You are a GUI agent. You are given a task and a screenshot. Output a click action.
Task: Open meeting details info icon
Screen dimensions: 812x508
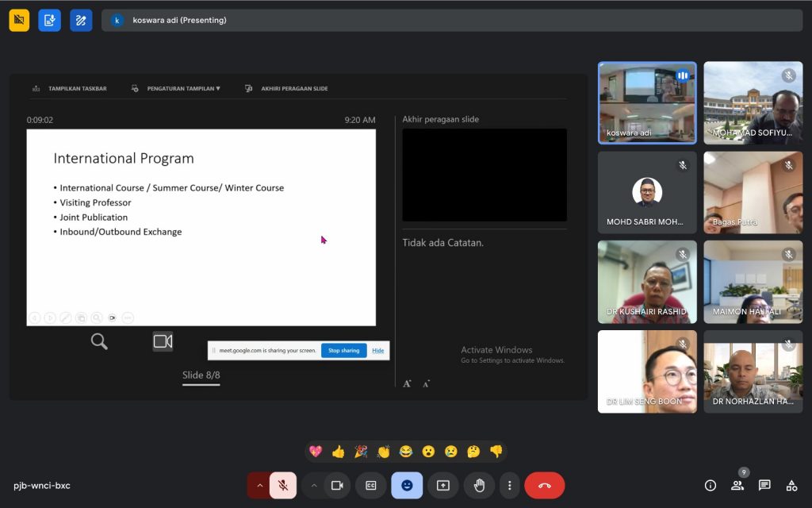pos(710,485)
